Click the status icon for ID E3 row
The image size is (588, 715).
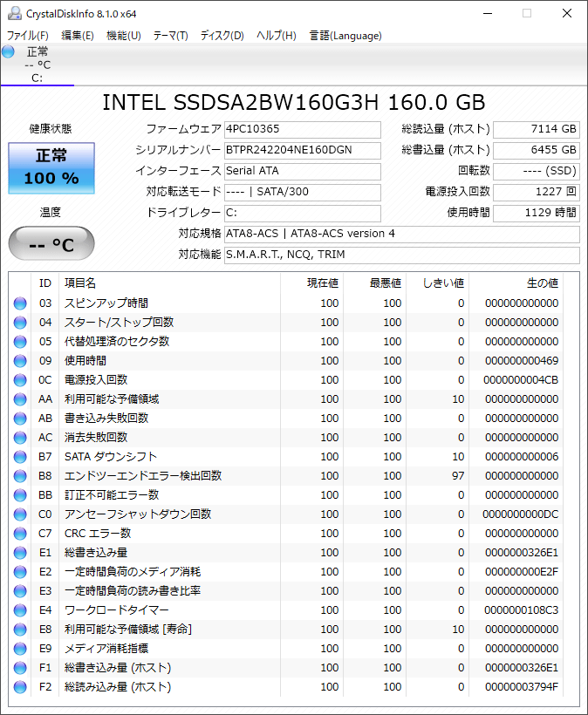[20, 591]
